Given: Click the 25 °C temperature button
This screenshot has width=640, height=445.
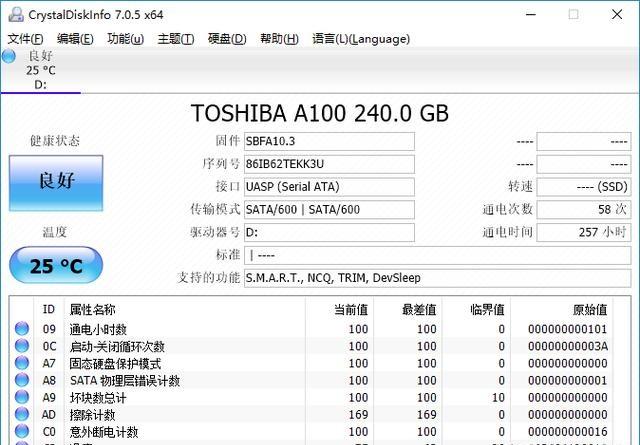Looking at the screenshot, I should pyautogui.click(x=56, y=265).
